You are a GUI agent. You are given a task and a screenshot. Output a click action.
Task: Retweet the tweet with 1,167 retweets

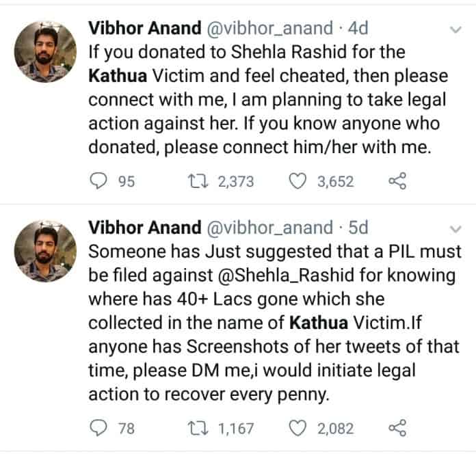point(195,429)
